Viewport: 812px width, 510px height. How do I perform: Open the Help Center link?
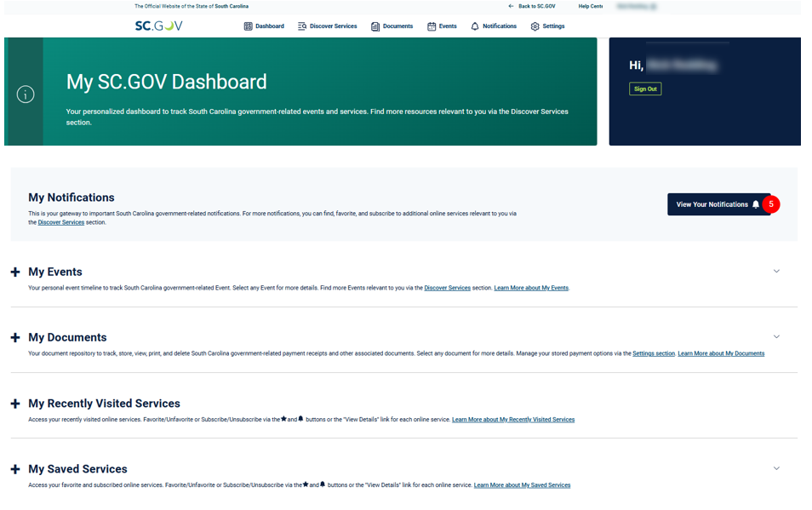click(x=591, y=6)
